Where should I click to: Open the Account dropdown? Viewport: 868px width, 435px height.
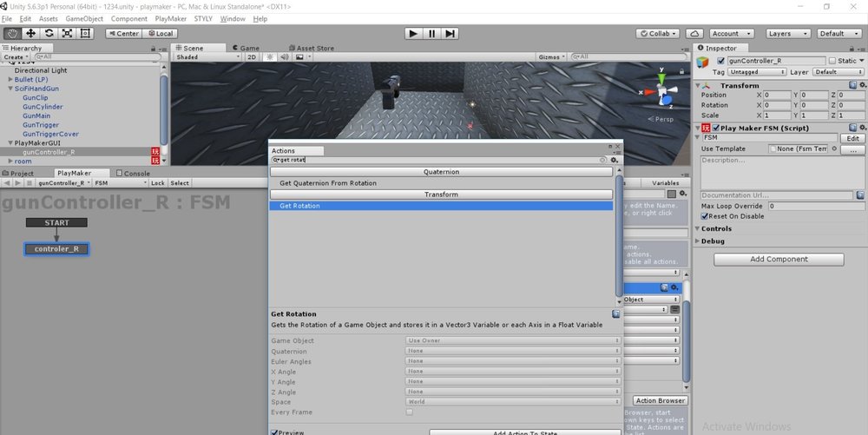tap(731, 33)
